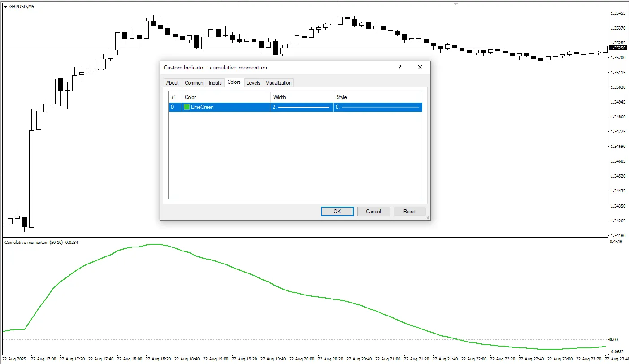Open the Visualization tab
The image size is (629, 364).
pos(278,82)
